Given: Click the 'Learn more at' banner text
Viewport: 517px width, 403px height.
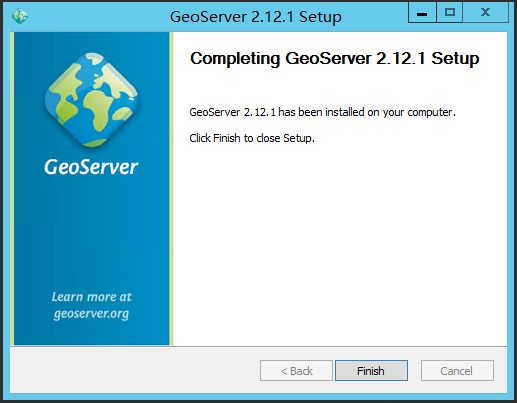Looking at the screenshot, I should pyautogui.click(x=91, y=297).
